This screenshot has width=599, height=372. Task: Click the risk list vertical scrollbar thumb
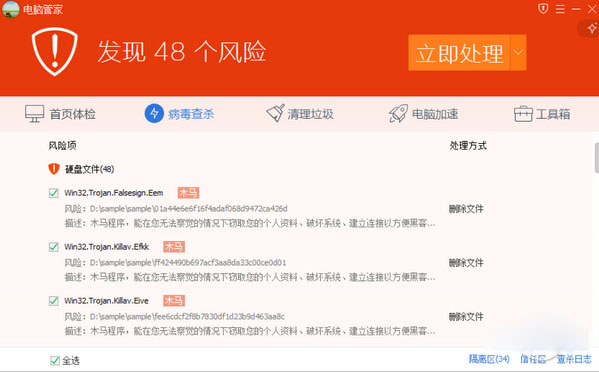click(x=597, y=158)
